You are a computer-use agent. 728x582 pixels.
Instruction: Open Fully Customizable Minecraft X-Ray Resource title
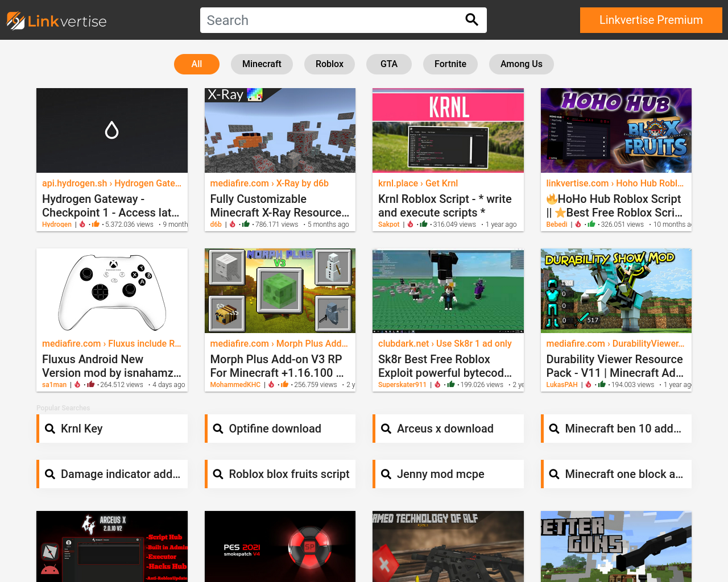point(280,206)
